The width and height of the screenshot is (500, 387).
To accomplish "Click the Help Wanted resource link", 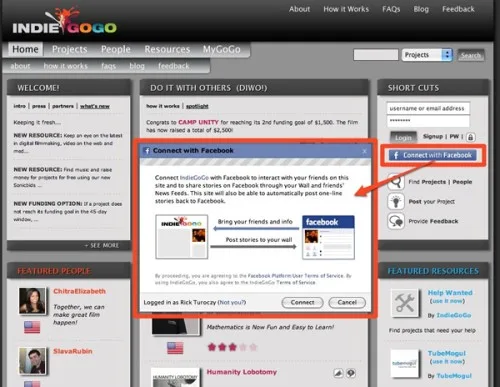I will 450,293.
